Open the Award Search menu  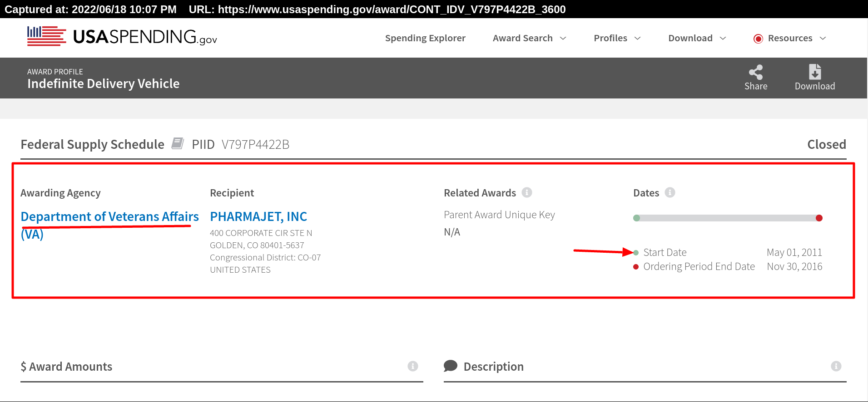pyautogui.click(x=523, y=38)
